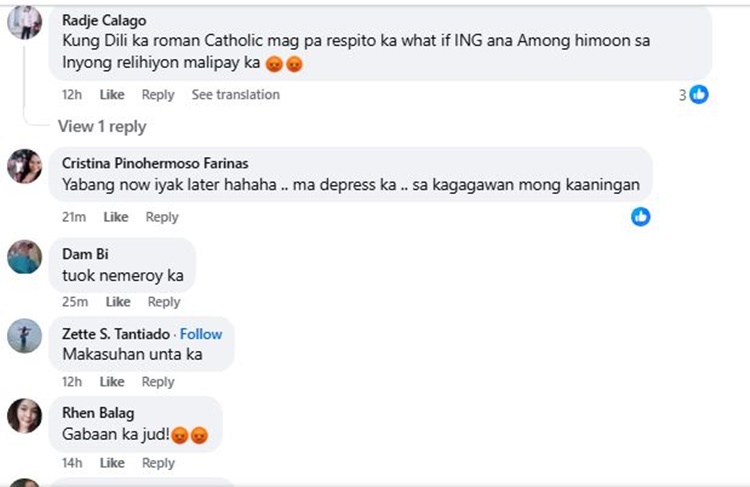The width and height of the screenshot is (750, 487).
Task: Reply to Zette S. Tantiado's comment
Action: (x=158, y=382)
